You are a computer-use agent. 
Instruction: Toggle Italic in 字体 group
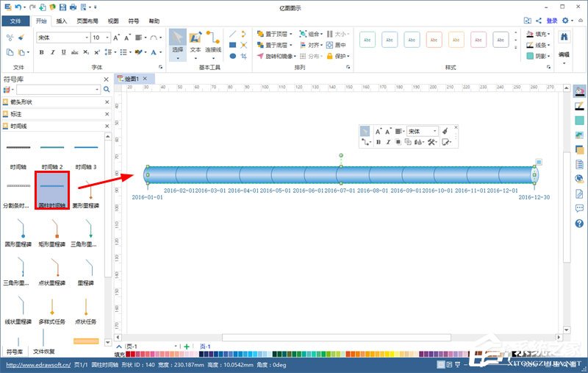[52, 52]
